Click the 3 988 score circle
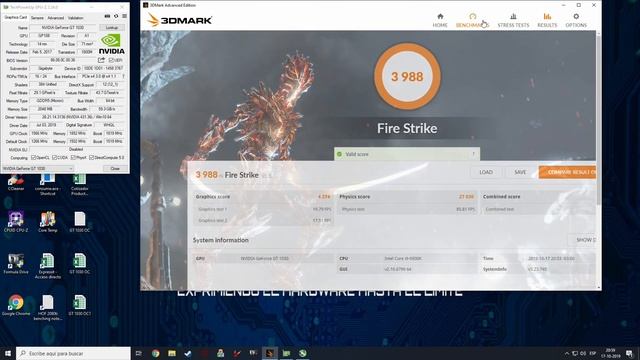This screenshot has height=360, width=640. coord(407,76)
